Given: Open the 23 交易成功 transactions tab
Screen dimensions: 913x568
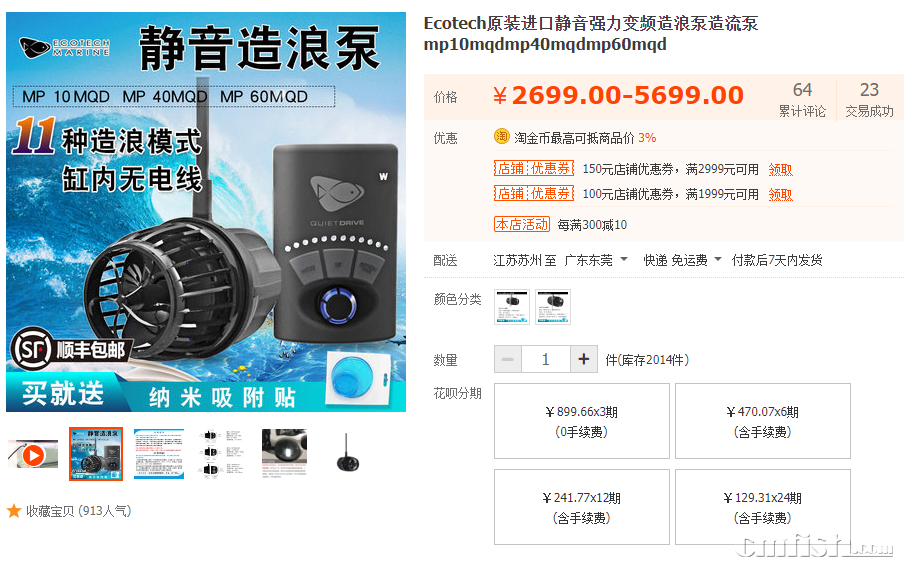Looking at the screenshot, I should click(869, 99).
